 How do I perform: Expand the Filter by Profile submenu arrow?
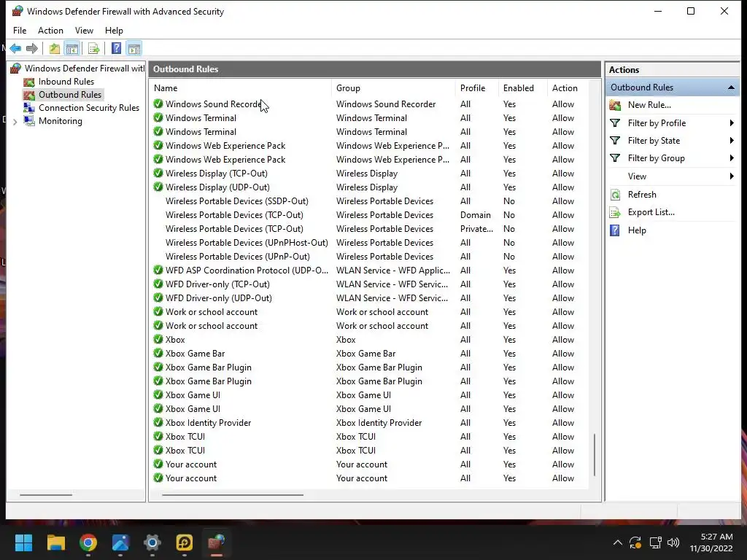731,122
